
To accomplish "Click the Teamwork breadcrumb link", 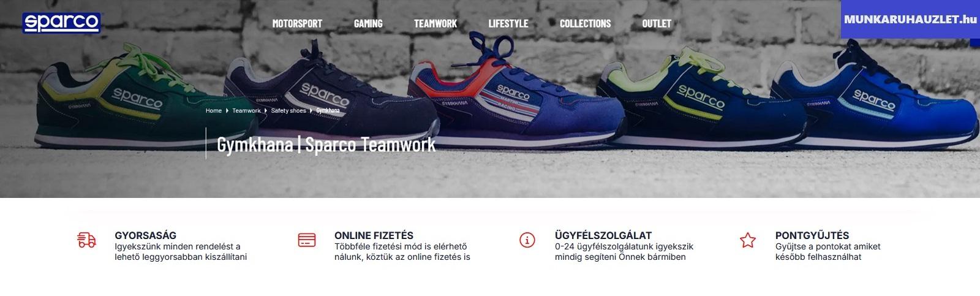I will (x=246, y=111).
